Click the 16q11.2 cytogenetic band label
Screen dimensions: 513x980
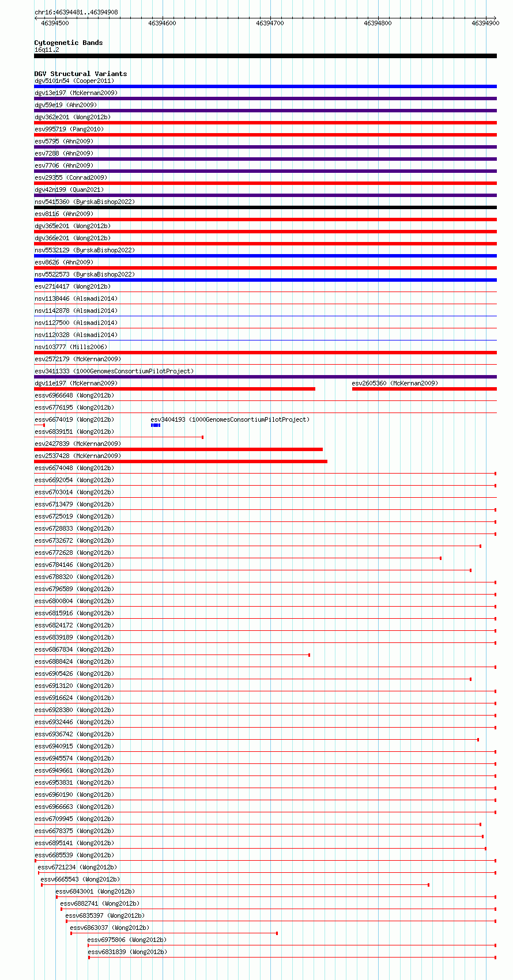(47, 50)
